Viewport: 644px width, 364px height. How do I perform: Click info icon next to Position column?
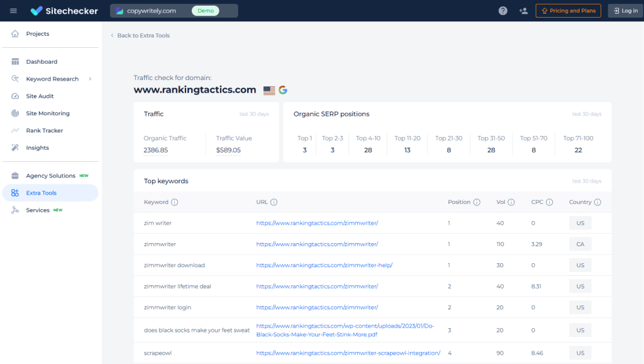477,202
